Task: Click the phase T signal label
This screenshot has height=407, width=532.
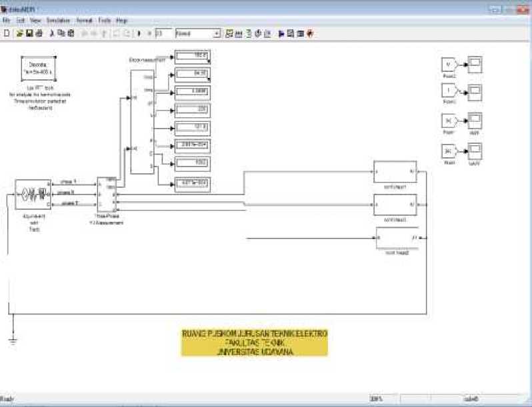Action: pyautogui.click(x=70, y=203)
